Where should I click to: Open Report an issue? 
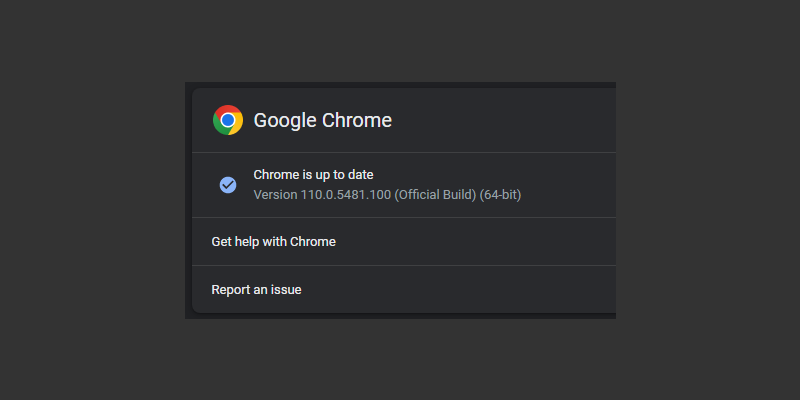tap(256, 290)
